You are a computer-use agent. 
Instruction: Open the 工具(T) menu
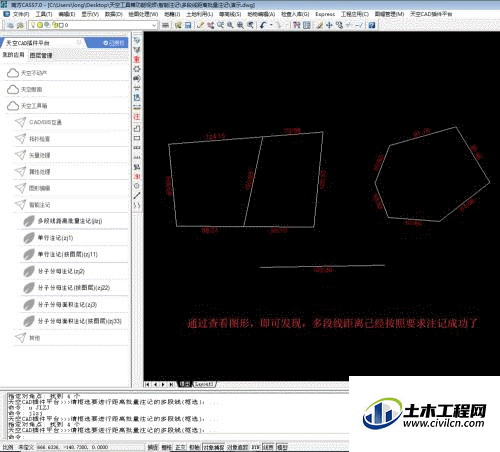(x=44, y=14)
